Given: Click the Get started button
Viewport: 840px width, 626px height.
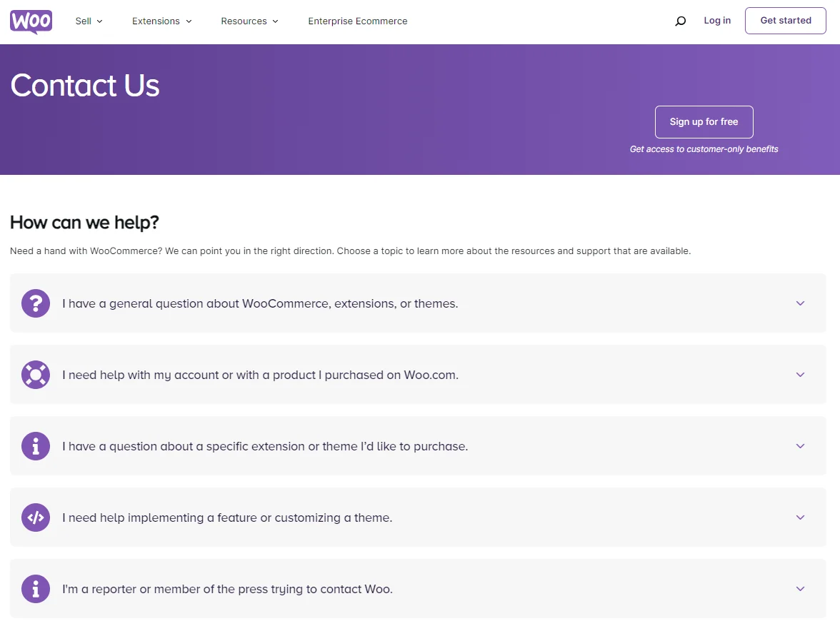Looking at the screenshot, I should (x=786, y=21).
